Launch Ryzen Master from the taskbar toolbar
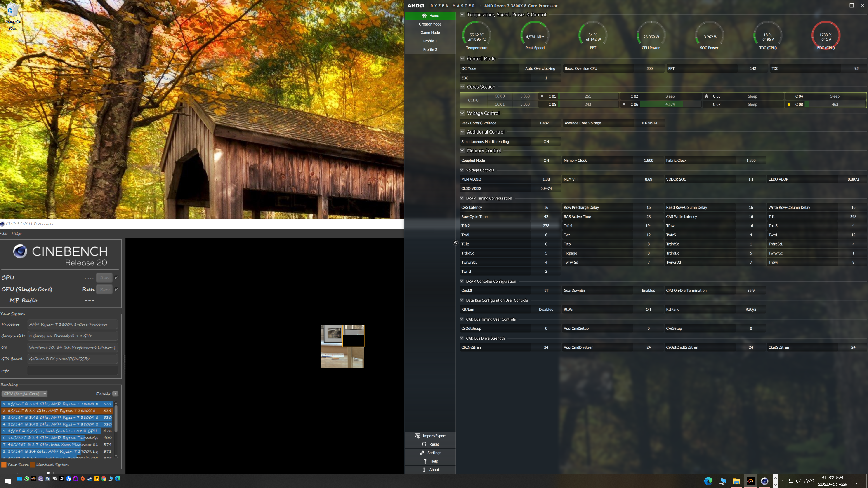Viewport: 868px width, 488px height. 34,479
